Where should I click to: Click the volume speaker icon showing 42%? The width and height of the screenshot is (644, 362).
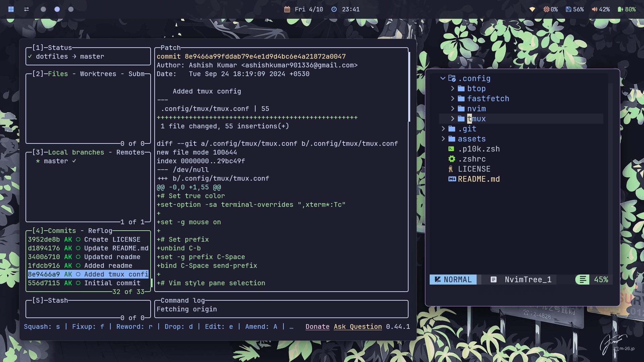(x=594, y=9)
